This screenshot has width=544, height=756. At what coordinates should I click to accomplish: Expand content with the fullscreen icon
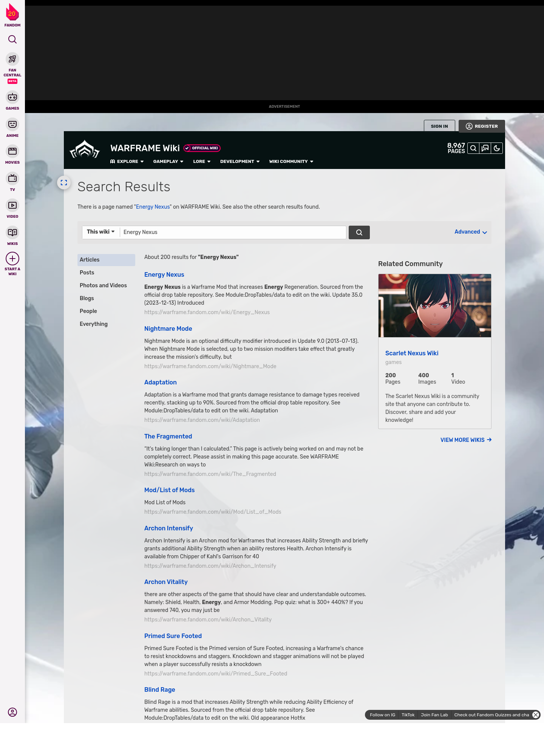pyautogui.click(x=64, y=183)
